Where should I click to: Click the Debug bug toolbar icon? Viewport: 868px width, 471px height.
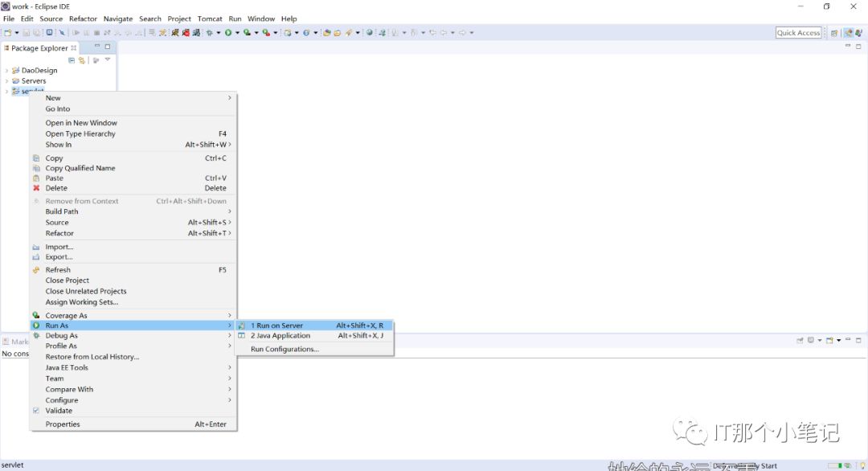pyautogui.click(x=210, y=33)
